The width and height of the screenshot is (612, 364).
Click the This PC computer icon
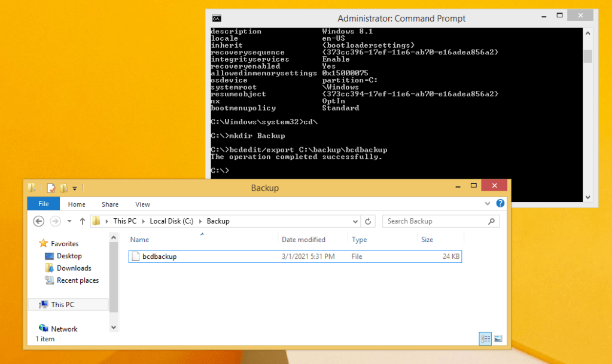point(43,304)
